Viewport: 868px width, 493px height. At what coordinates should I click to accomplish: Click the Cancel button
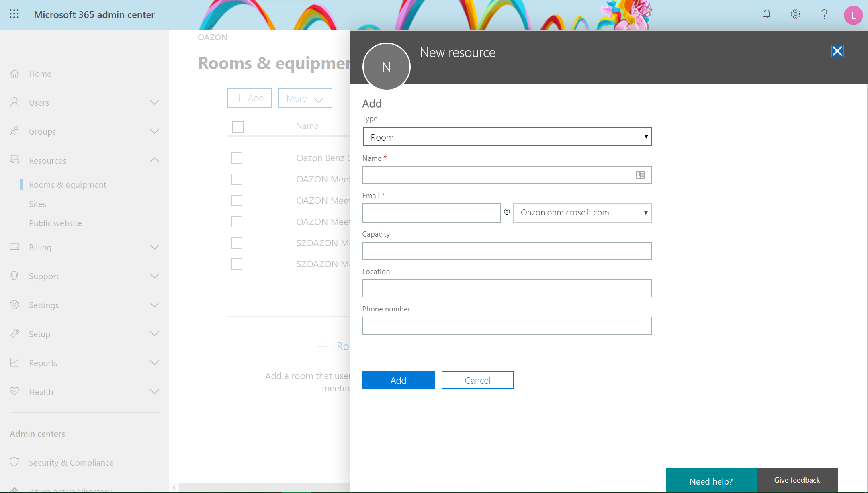pyautogui.click(x=477, y=380)
